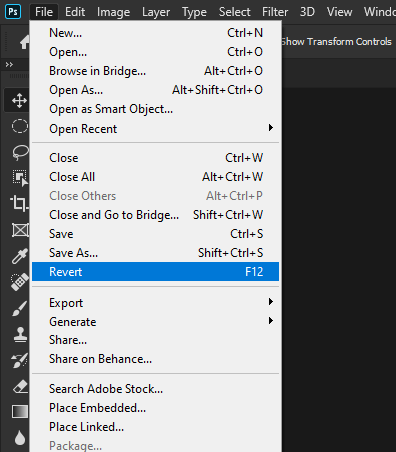396x452 pixels.
Task: Choose New... from File menu
Action: click(155, 33)
